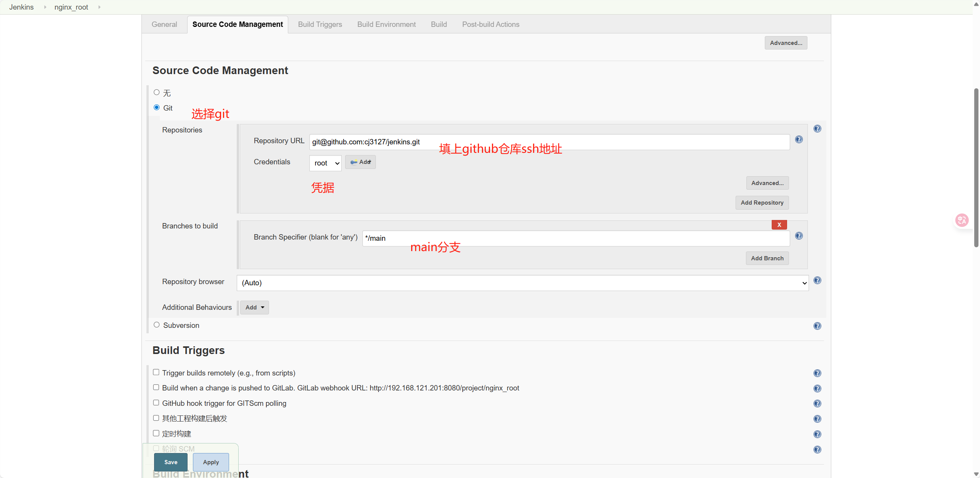Open help for 其他工程构建后触发 option

[817, 419]
